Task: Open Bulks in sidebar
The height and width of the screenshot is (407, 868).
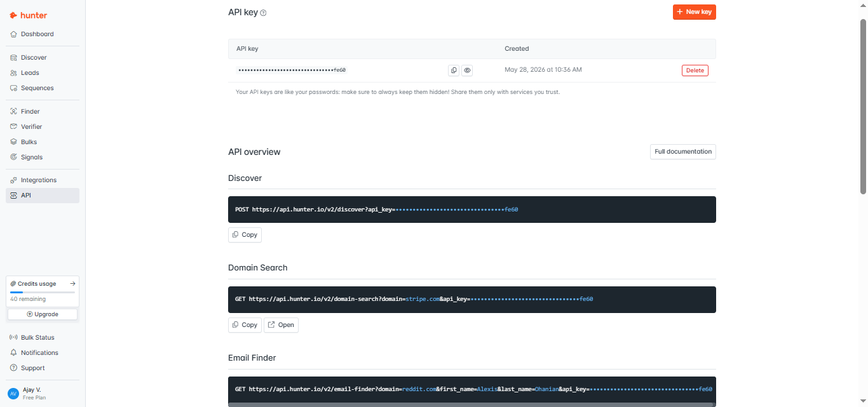Action: (43, 142)
